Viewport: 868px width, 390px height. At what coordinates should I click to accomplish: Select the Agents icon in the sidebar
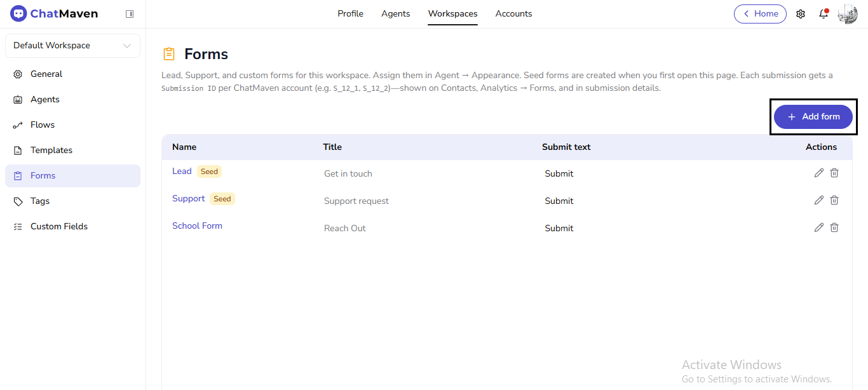18,99
